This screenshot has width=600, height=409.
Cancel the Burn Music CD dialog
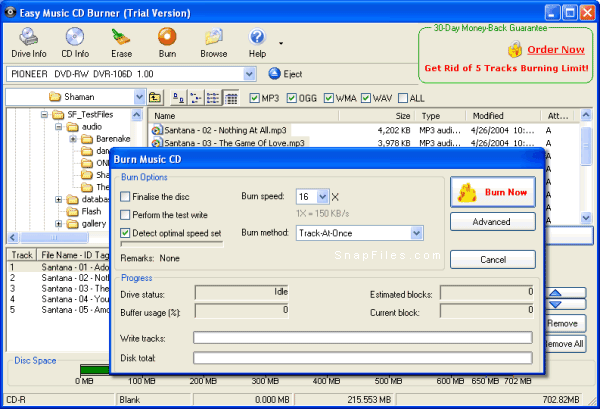point(493,259)
